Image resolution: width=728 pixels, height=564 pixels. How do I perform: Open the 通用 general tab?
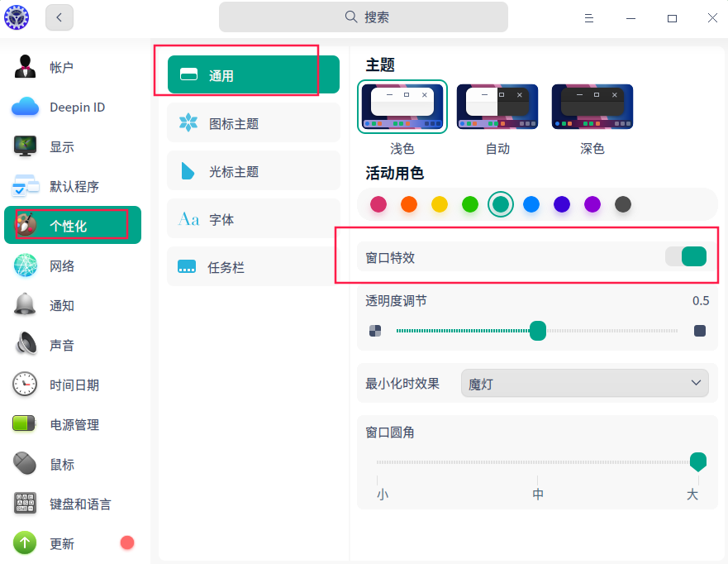click(x=254, y=74)
